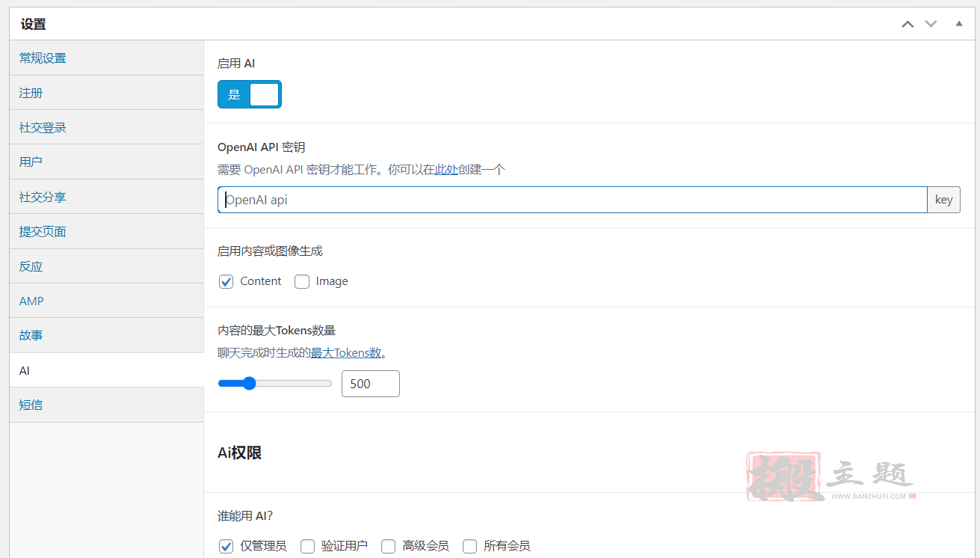Screen dimensions: 980x558
Task: Go to the 社交分享 tab
Action: tap(107, 197)
